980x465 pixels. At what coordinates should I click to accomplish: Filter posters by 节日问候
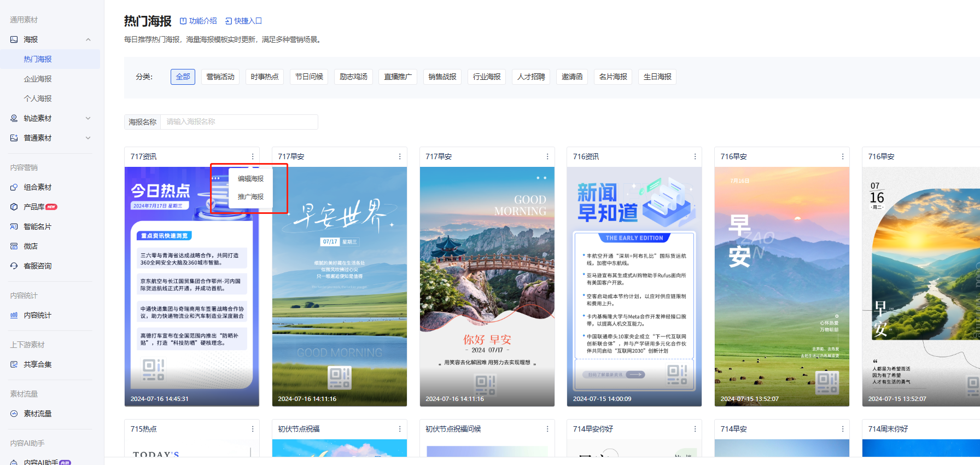[309, 77]
